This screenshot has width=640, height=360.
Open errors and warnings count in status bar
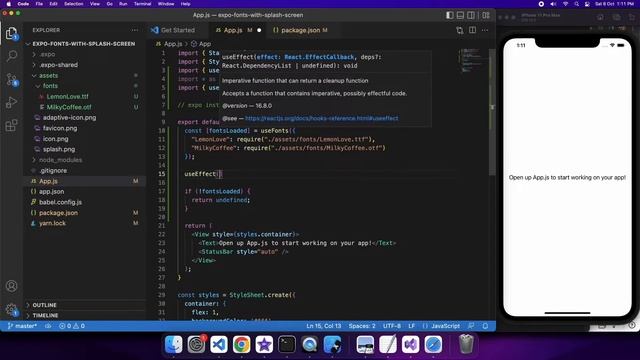[x=72, y=326]
